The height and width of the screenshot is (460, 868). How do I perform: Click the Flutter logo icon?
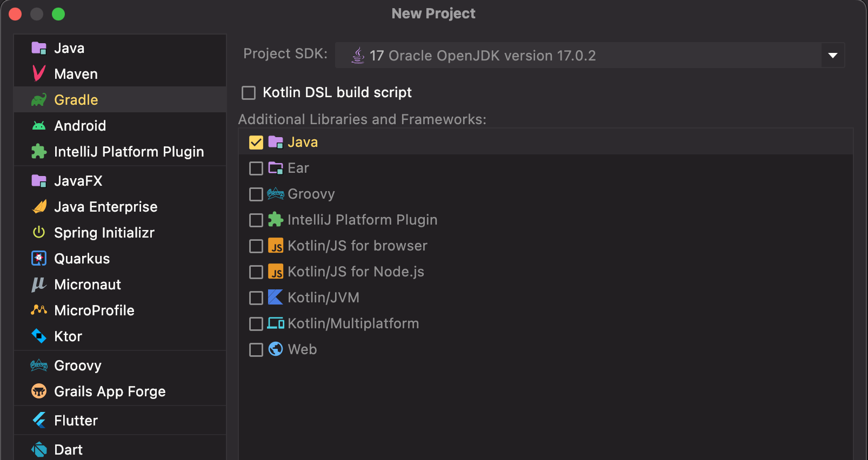tap(39, 420)
